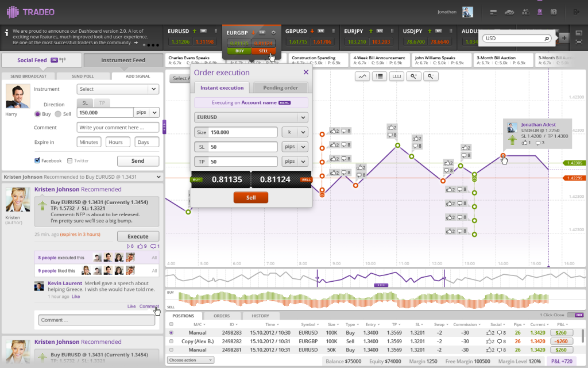This screenshot has width=588, height=368.
Task: Click the plus button to add instrument
Action: (564, 38)
